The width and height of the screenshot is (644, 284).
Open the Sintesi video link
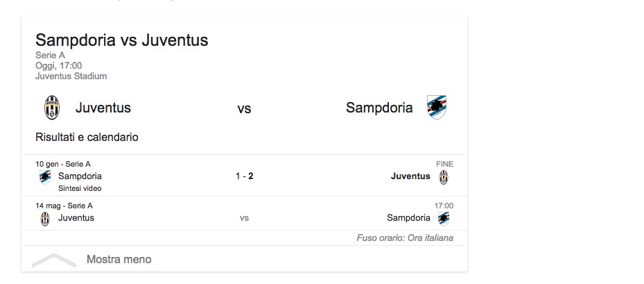(80, 188)
